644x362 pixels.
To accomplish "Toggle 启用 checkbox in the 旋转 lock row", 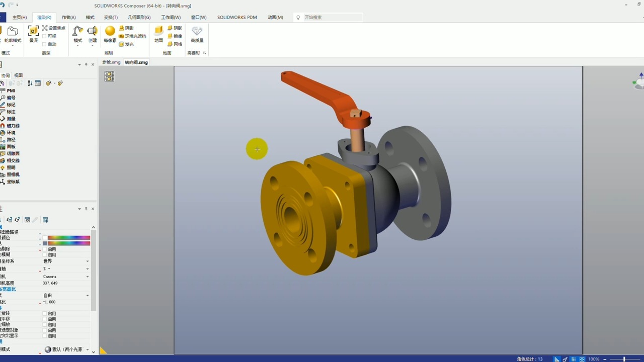I will 45,313.
